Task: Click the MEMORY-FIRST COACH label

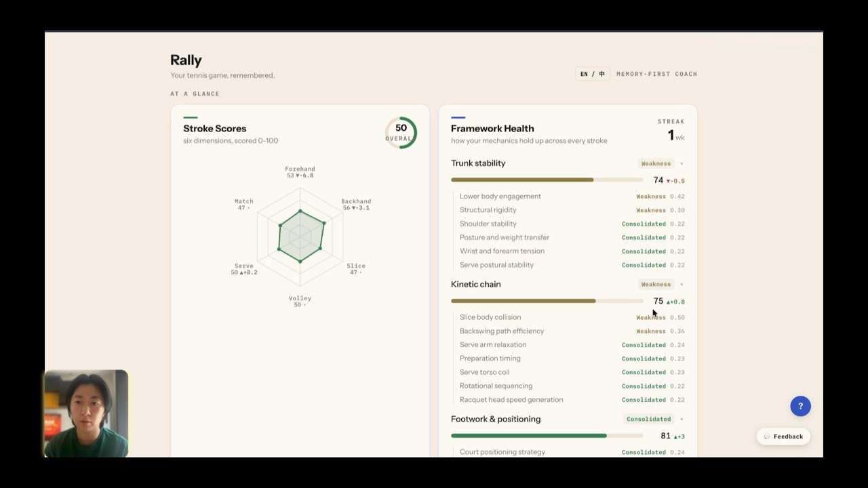Action: 656,74
